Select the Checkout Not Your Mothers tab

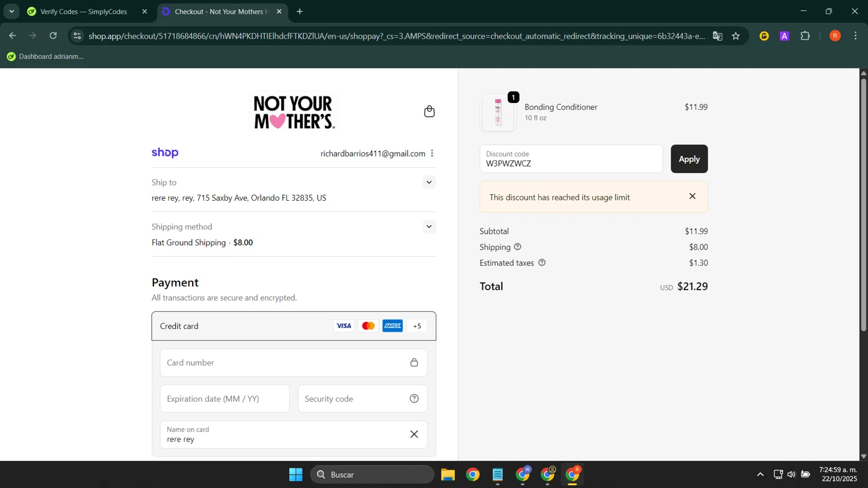coord(222,12)
